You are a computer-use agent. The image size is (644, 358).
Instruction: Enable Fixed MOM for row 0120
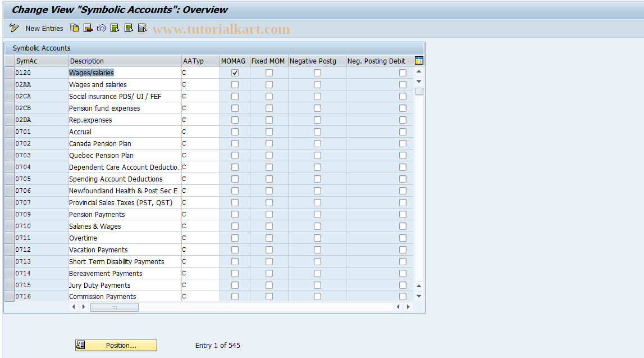[x=269, y=72]
